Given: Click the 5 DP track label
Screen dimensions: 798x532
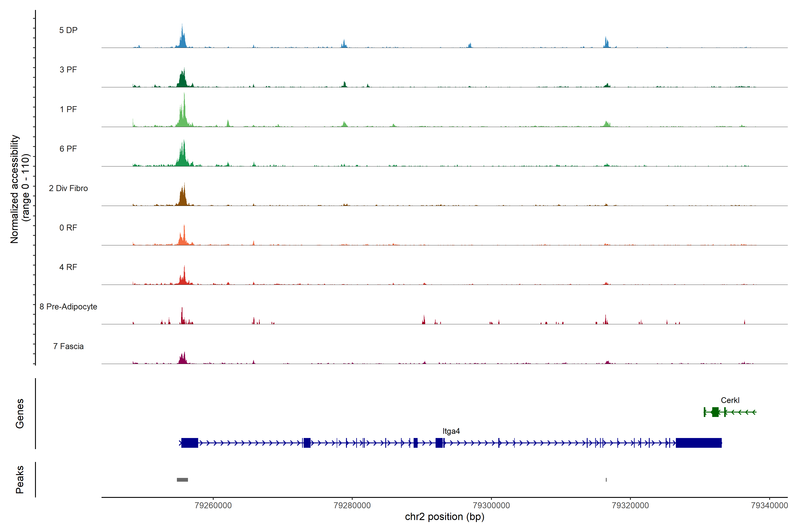Looking at the screenshot, I should point(68,30).
